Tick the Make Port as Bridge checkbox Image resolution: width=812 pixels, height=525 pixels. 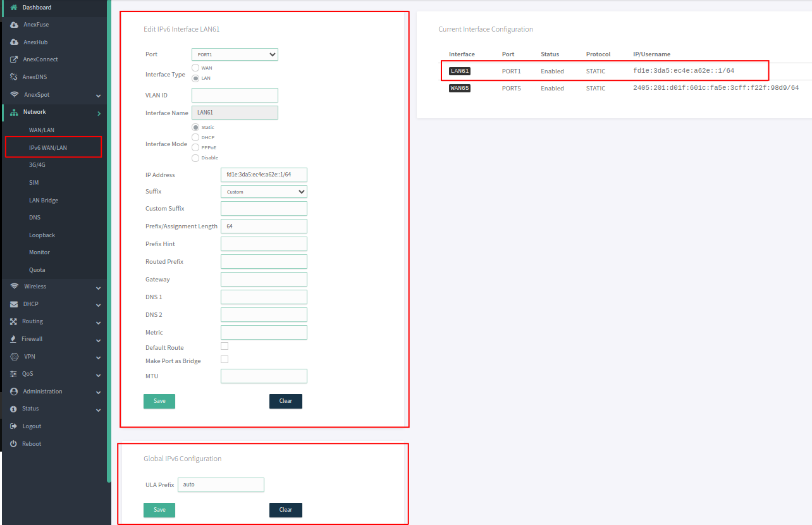pyautogui.click(x=225, y=359)
